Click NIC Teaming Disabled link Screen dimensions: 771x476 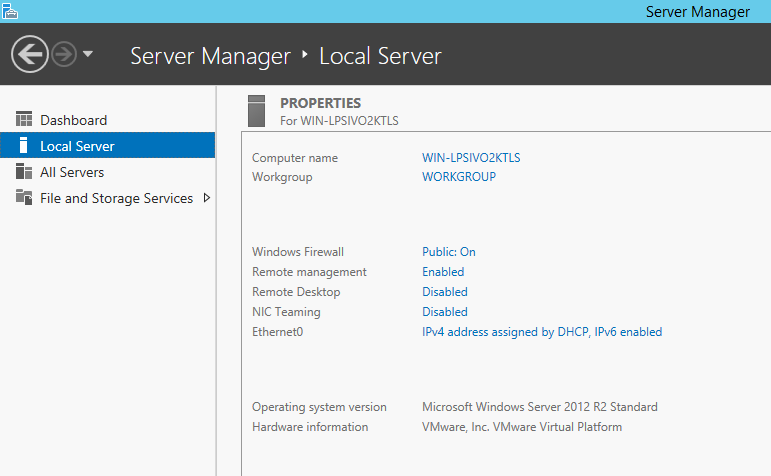coord(445,312)
